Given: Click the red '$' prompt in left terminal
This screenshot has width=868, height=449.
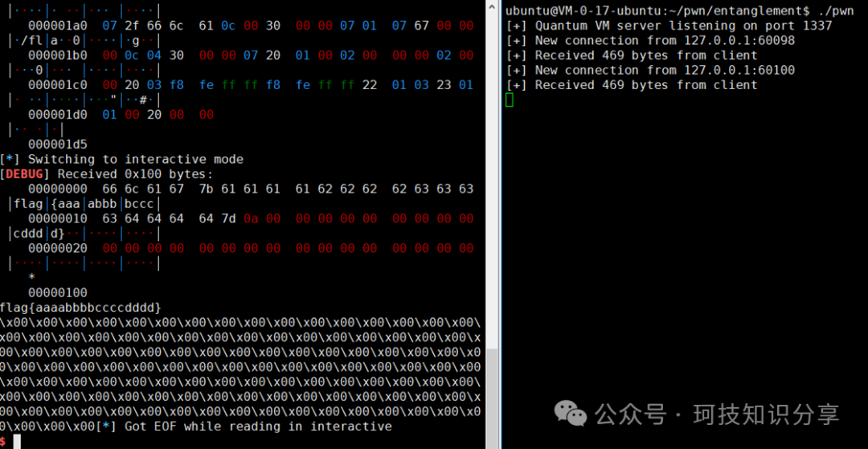Looking at the screenshot, I should pos(3,441).
